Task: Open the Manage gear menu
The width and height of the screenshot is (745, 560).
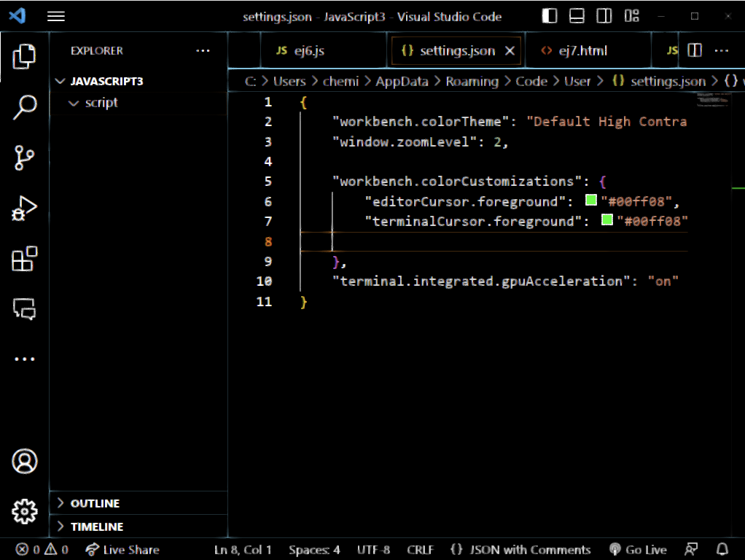Action: 24,512
